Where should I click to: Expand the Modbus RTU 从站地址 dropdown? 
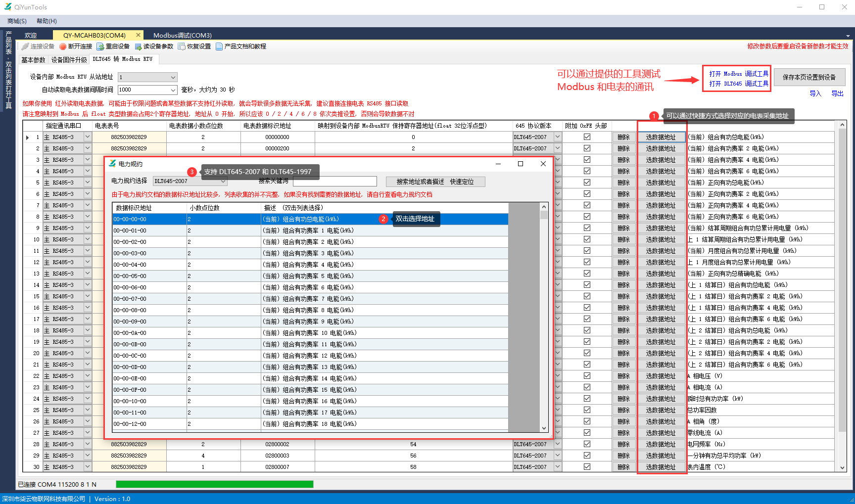pyautogui.click(x=173, y=77)
